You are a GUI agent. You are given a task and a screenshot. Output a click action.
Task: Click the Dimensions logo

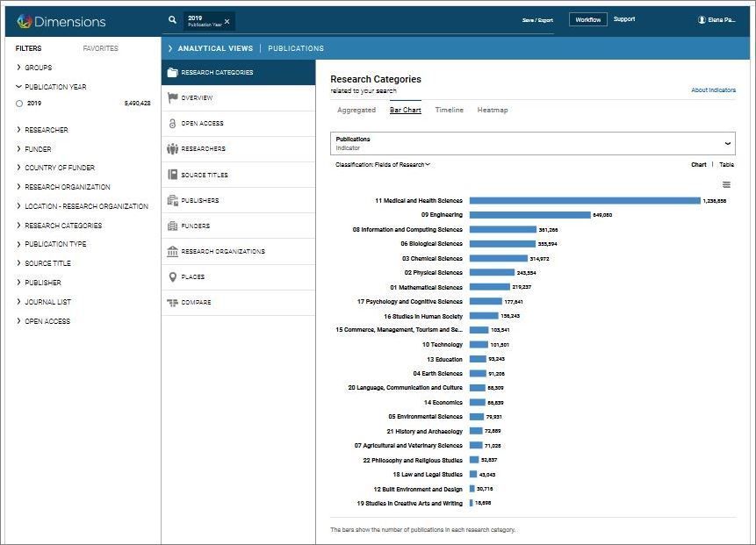pyautogui.click(x=61, y=21)
